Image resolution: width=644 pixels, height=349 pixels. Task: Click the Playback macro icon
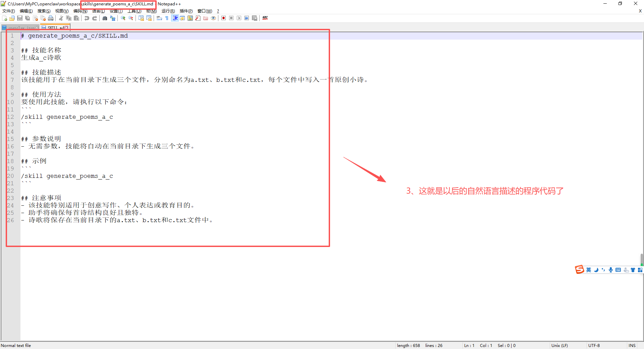coord(239,18)
